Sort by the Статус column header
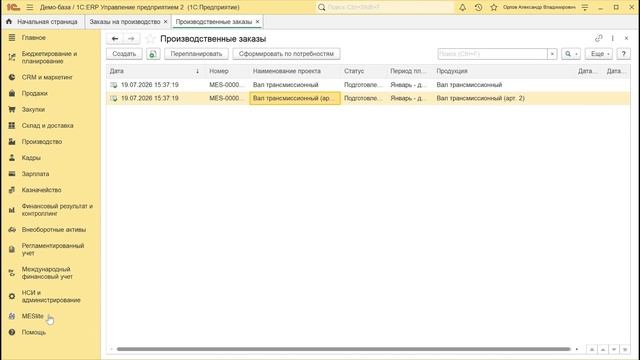The height and width of the screenshot is (360, 640). coord(364,71)
